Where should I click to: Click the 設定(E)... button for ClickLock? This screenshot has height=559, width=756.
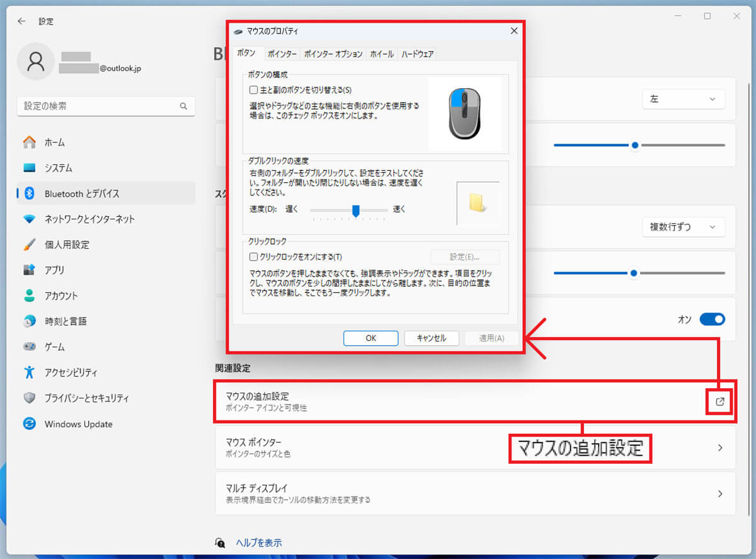(465, 257)
